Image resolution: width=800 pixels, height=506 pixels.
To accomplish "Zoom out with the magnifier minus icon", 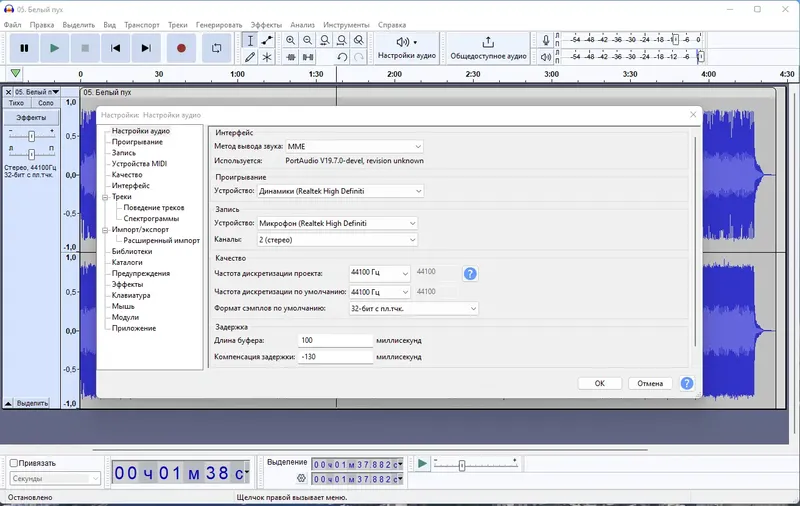I will [x=308, y=40].
